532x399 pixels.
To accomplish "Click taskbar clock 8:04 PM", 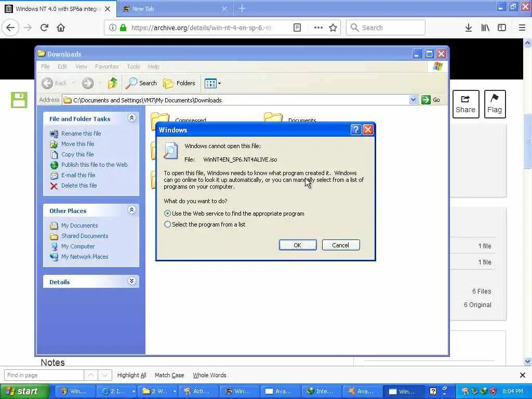I will [513, 391].
